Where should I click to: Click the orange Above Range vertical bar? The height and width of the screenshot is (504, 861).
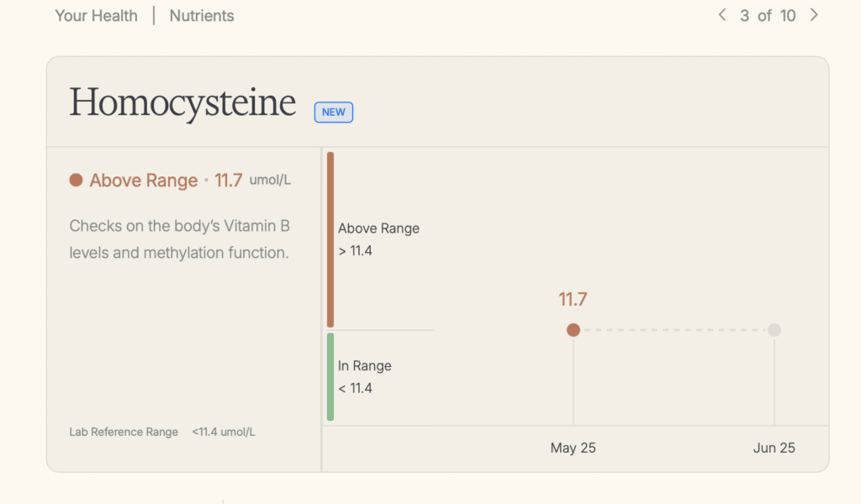pos(330,239)
